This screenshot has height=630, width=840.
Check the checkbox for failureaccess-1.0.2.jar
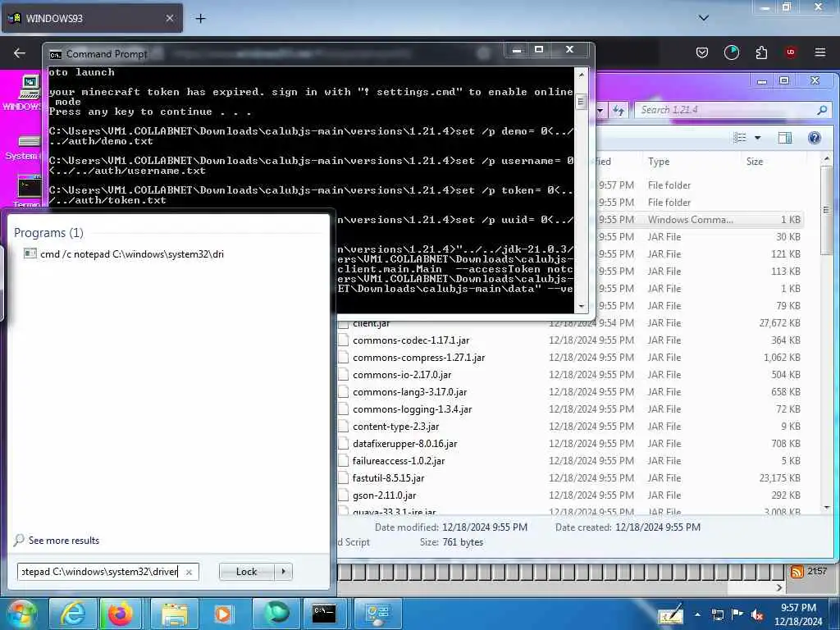343,461
